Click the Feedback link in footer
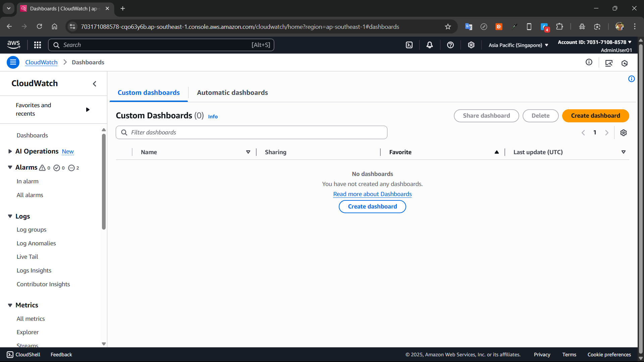The height and width of the screenshot is (362, 644). [61, 355]
